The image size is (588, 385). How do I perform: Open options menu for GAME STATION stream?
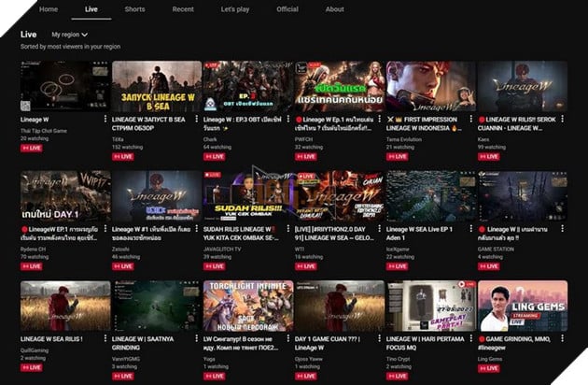563,229
